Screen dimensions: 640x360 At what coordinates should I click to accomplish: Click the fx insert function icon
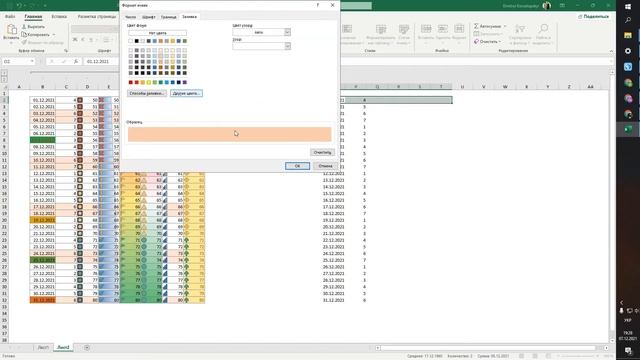coord(76,61)
